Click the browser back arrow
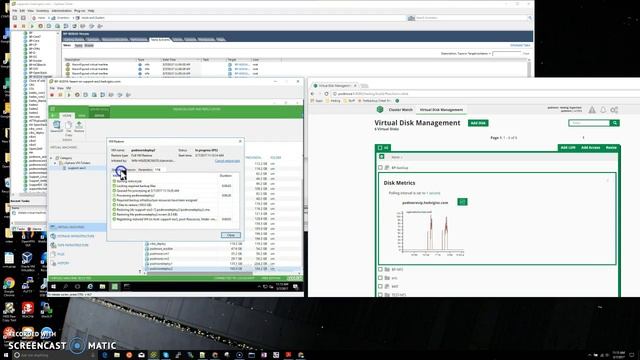Image resolution: width=640 pixels, height=360 pixels. point(313,94)
